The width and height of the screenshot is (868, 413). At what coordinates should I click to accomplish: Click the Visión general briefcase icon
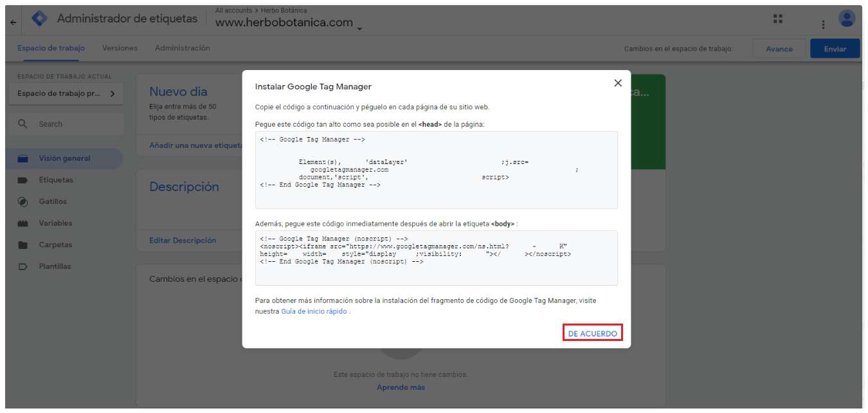click(23, 158)
